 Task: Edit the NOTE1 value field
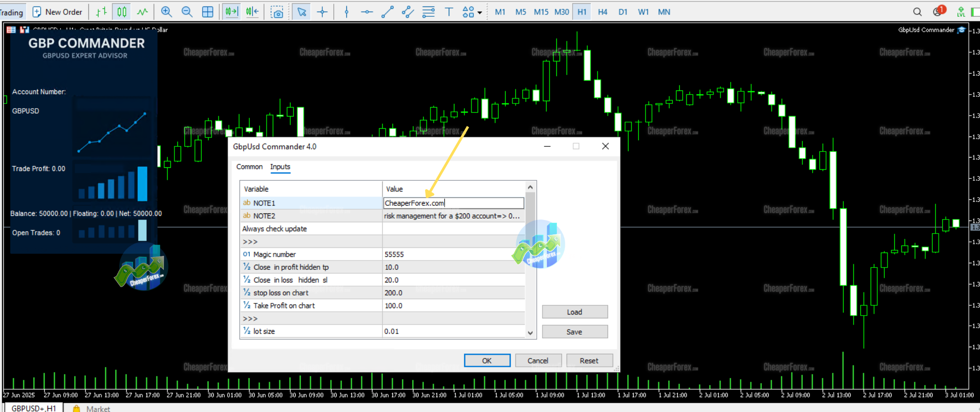coord(453,203)
